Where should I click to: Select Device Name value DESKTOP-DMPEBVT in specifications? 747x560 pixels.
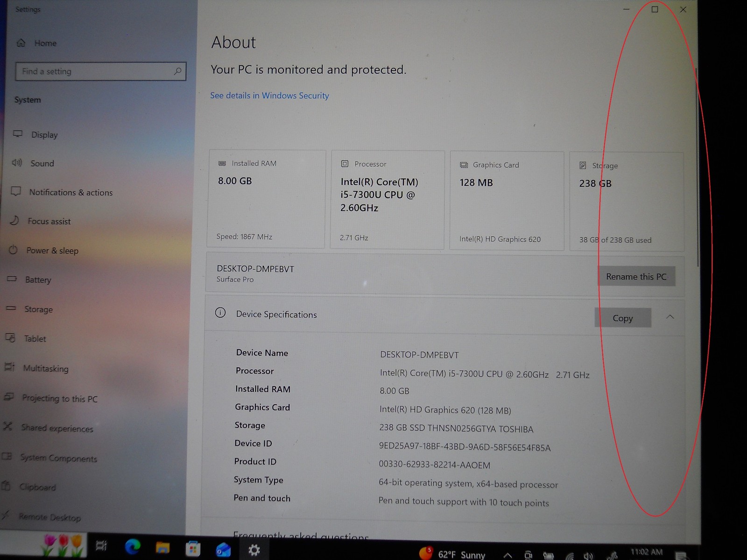coord(419,355)
